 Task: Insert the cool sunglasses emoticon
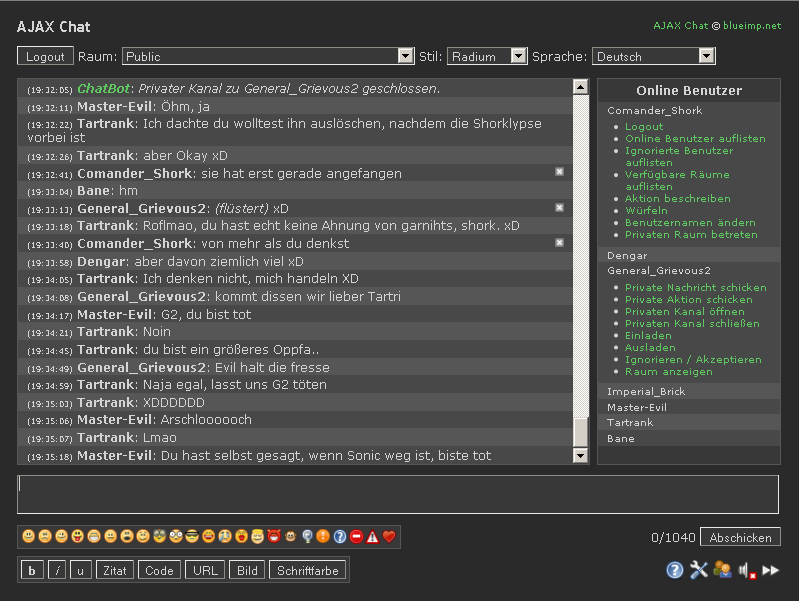click(192, 536)
